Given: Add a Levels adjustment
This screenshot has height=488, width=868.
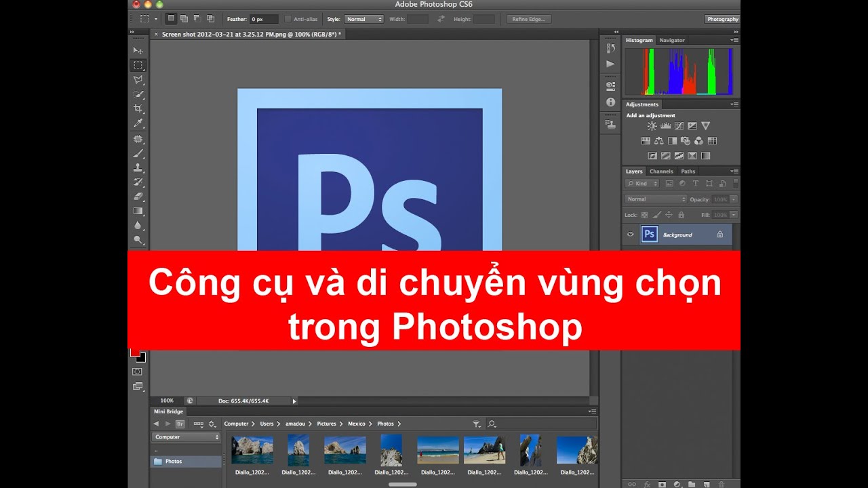Looking at the screenshot, I should [665, 126].
